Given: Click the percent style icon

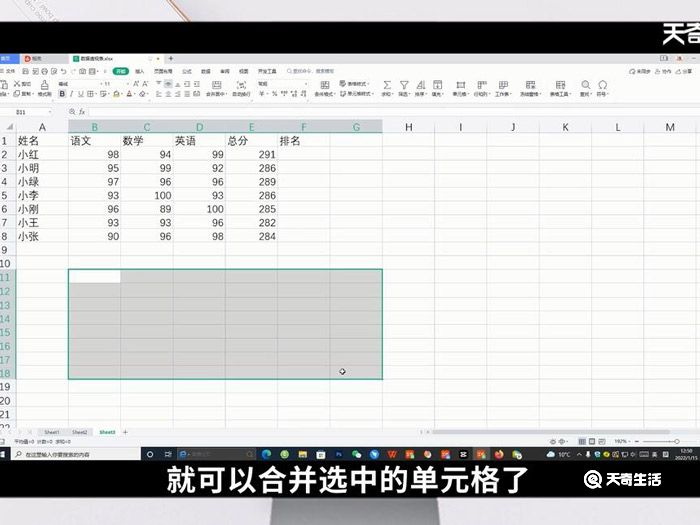Looking at the screenshot, I should click(x=275, y=94).
